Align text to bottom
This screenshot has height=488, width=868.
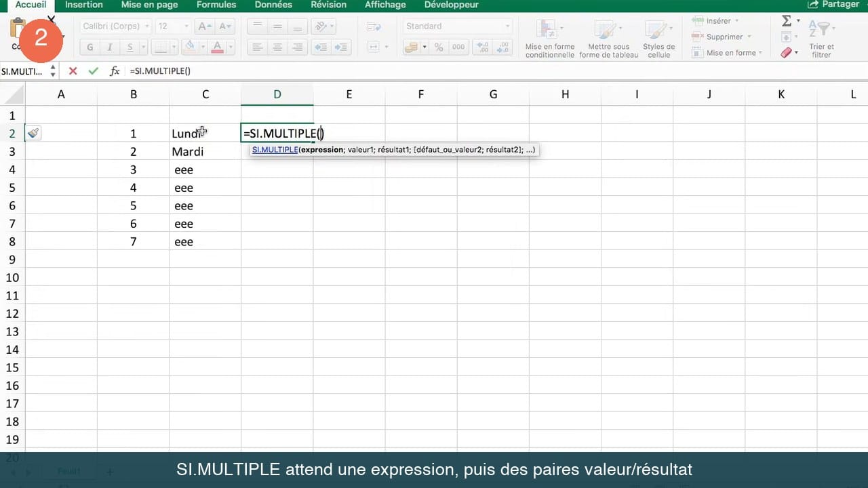297,26
